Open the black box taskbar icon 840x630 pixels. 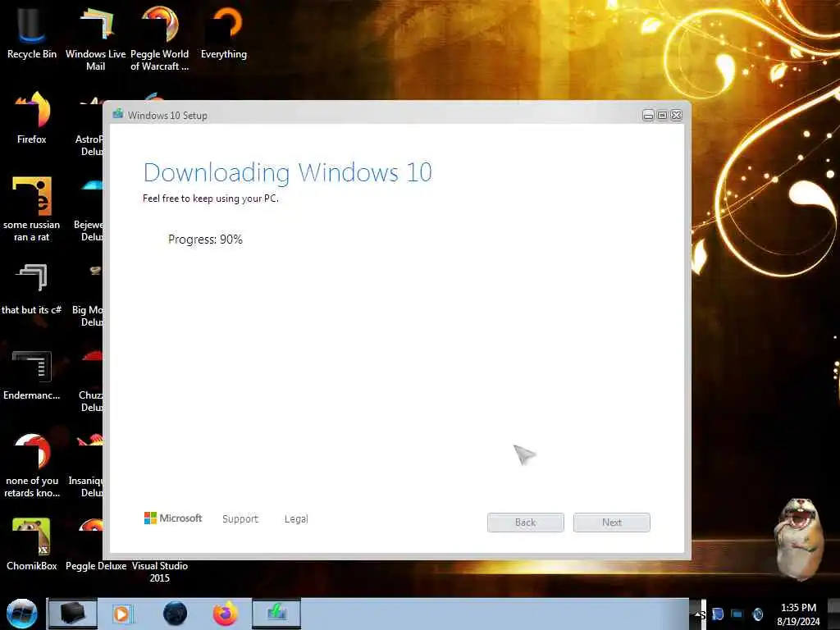(x=73, y=614)
